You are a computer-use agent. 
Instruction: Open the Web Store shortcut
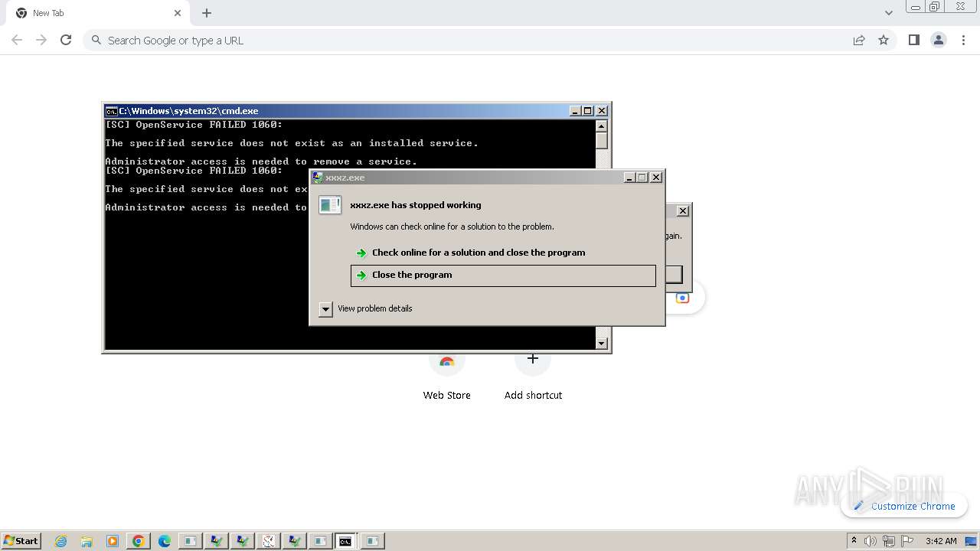(x=447, y=377)
